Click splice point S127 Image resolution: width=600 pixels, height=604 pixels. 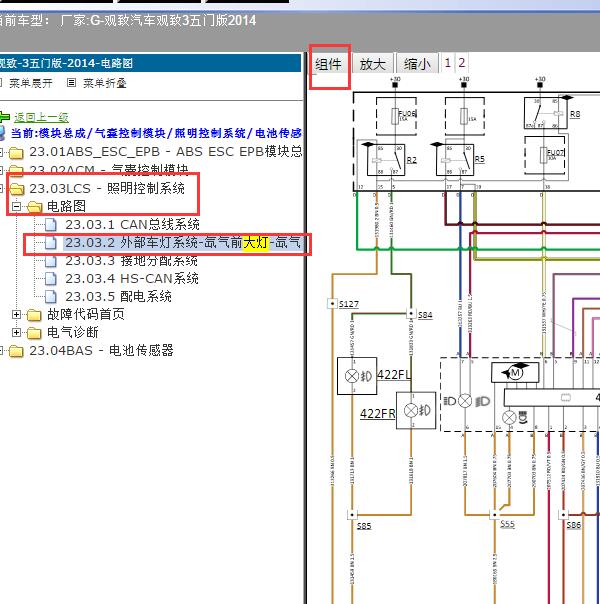pos(332,304)
